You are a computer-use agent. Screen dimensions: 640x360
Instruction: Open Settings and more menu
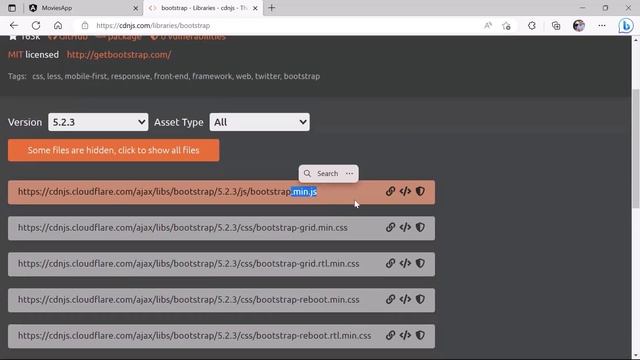point(602,25)
